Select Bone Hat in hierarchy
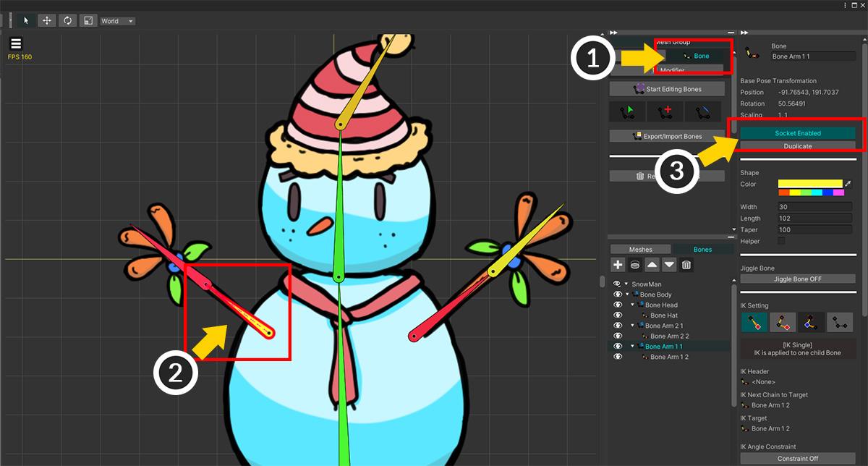 point(663,315)
